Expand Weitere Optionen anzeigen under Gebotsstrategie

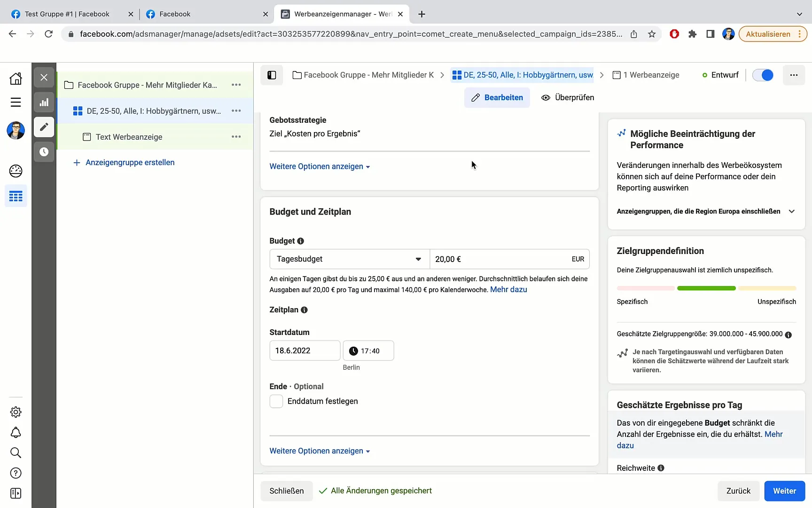pyautogui.click(x=320, y=167)
